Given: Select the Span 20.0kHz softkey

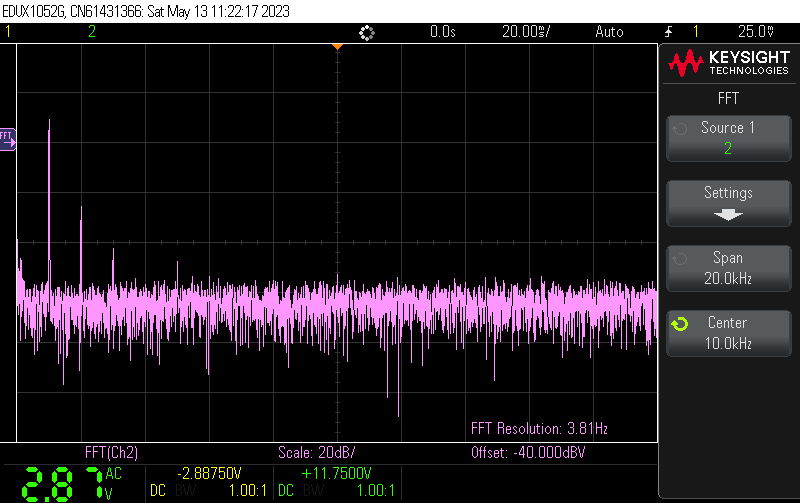Looking at the screenshot, I should point(729,268).
